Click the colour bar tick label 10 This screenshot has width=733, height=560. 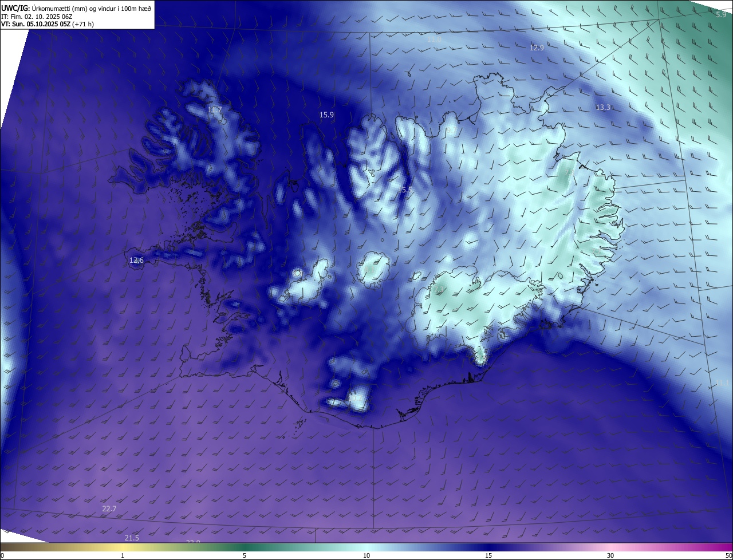tap(366, 555)
